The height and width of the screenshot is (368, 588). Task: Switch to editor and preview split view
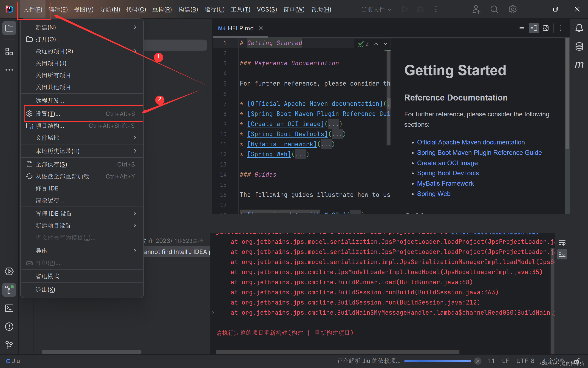click(534, 28)
